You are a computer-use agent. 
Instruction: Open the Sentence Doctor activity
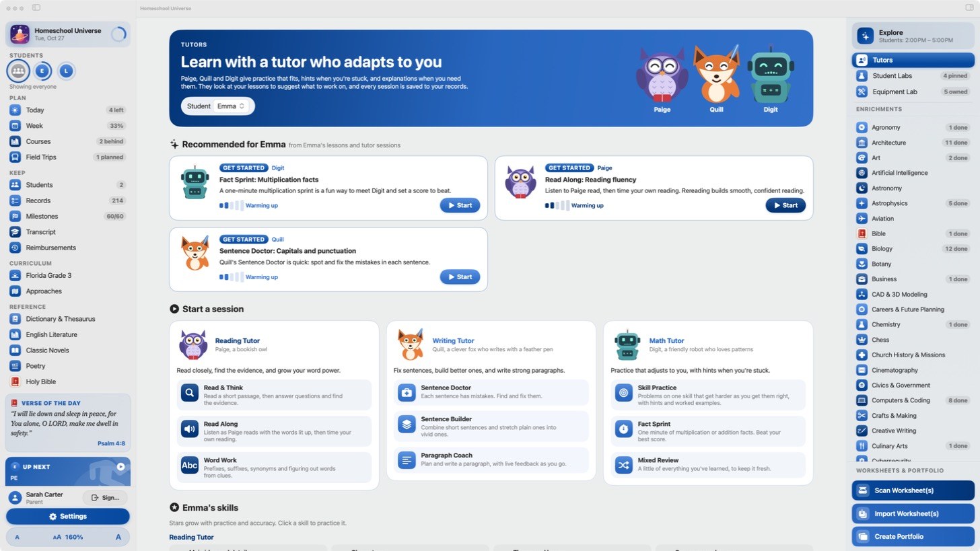(x=491, y=392)
